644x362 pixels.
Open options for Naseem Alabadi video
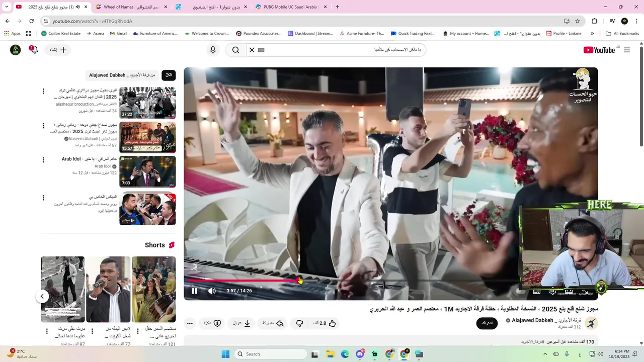(x=44, y=126)
